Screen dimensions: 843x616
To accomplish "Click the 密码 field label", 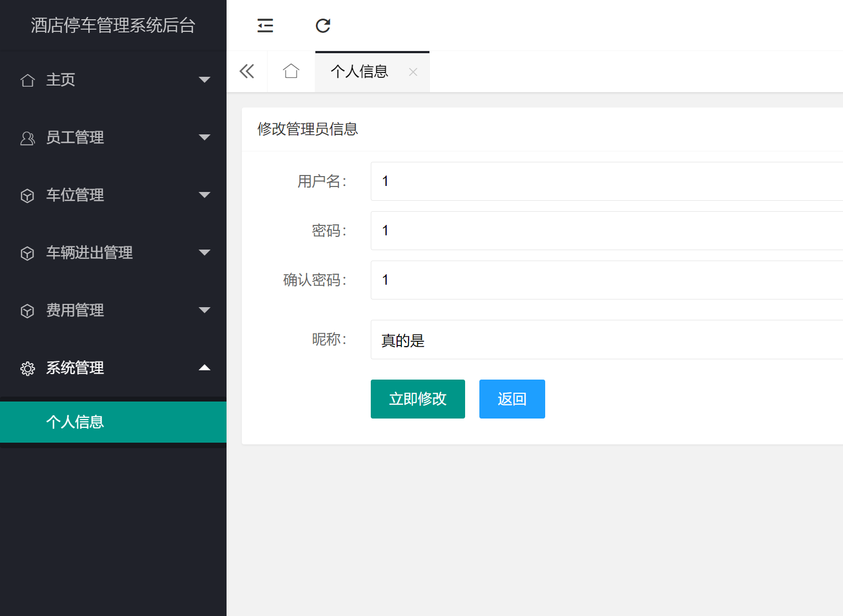I will coord(329,230).
